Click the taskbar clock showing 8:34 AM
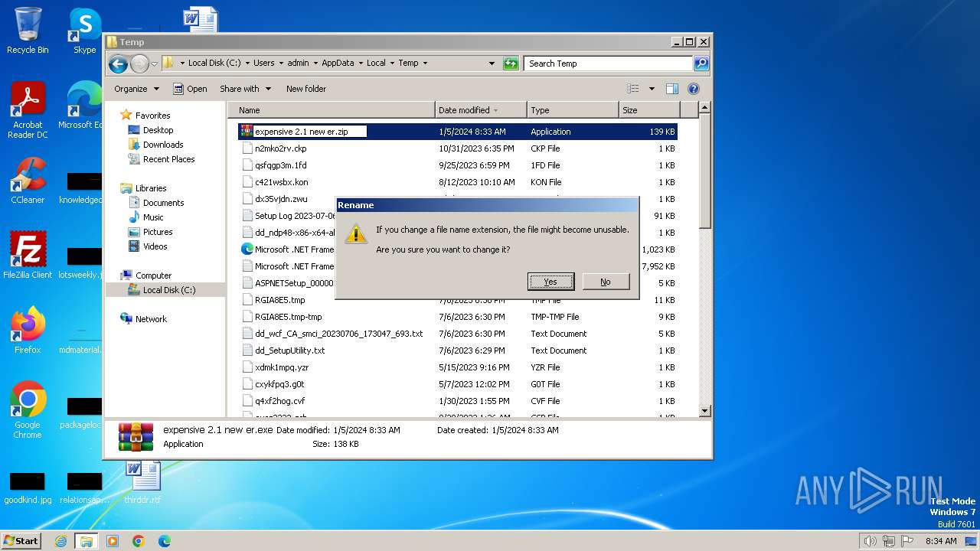This screenshot has width=980, height=551. point(941,541)
